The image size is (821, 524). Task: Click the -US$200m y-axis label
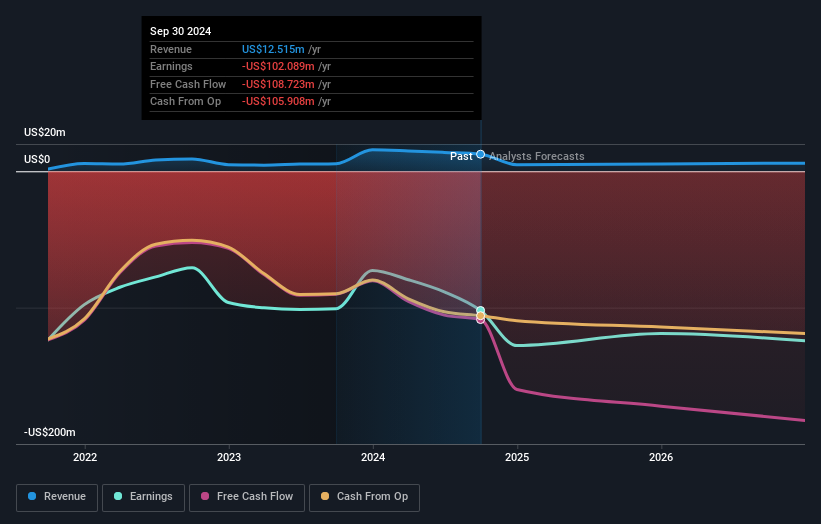pyautogui.click(x=50, y=432)
